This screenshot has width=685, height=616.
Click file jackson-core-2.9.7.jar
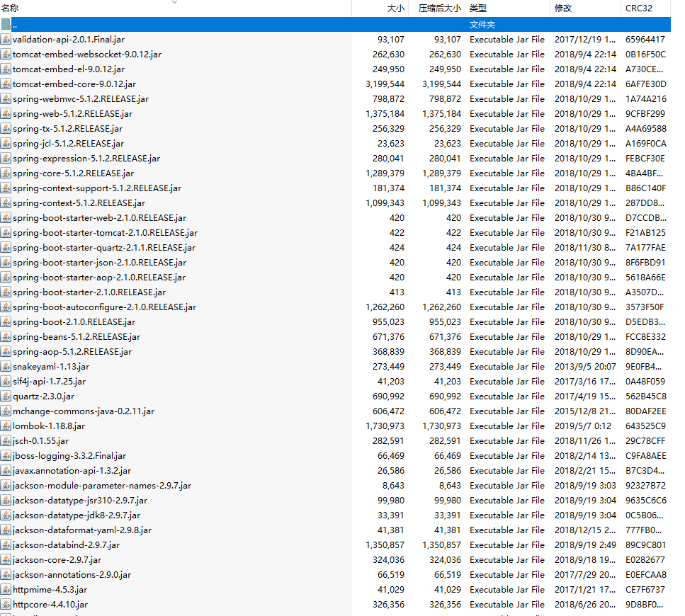point(57,559)
